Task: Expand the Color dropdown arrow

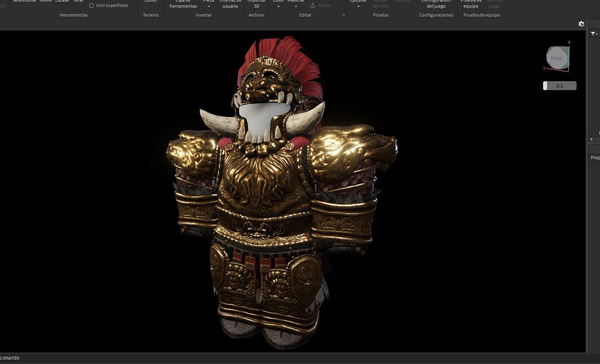Action: [278, 6]
